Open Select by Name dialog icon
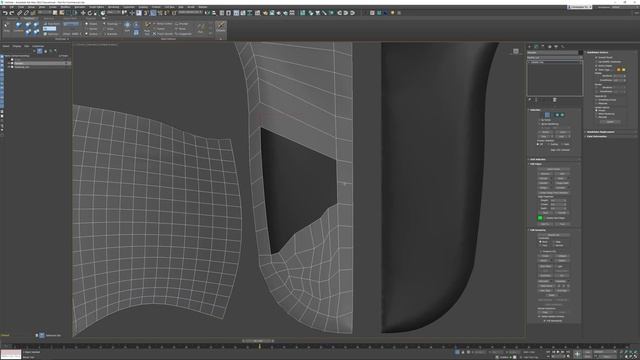The image size is (640, 360). tap(62, 13)
